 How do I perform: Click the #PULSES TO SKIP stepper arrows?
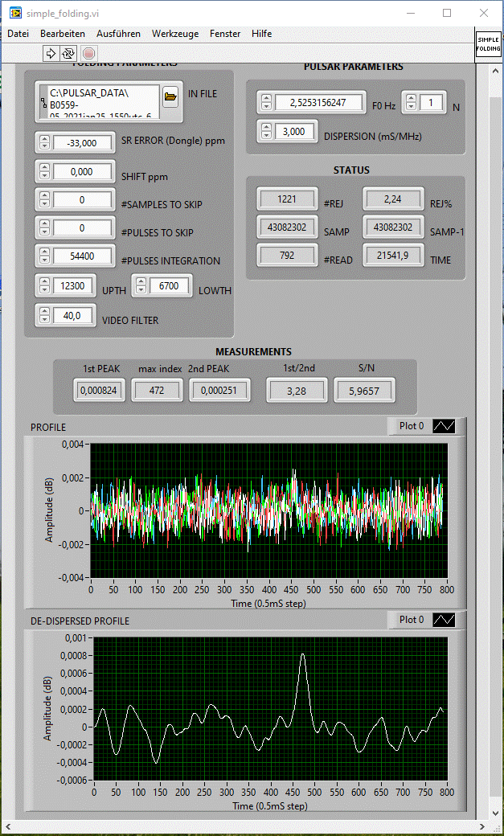[x=45, y=228]
